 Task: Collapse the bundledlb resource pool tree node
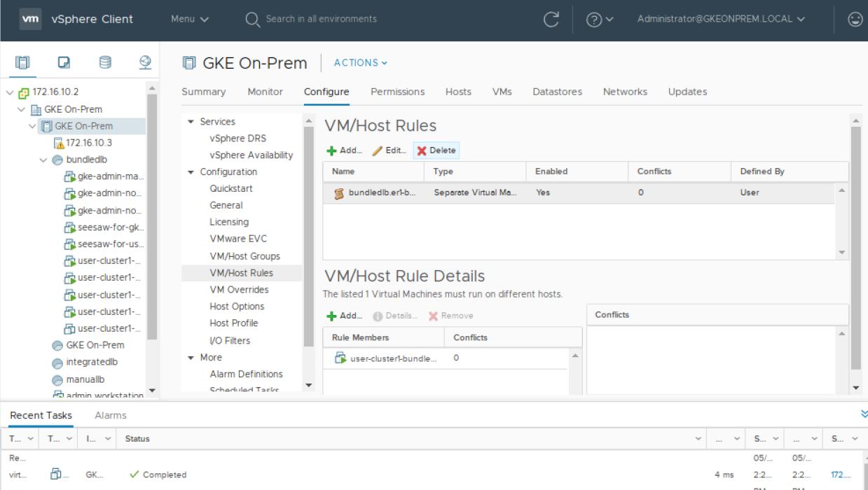coord(44,160)
